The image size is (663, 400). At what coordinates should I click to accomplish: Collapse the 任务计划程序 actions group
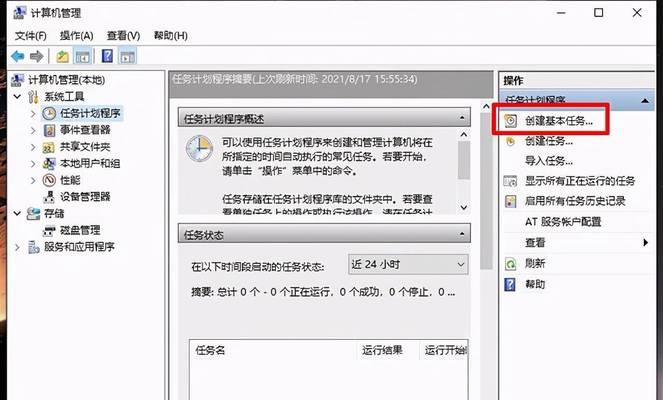tap(645, 101)
